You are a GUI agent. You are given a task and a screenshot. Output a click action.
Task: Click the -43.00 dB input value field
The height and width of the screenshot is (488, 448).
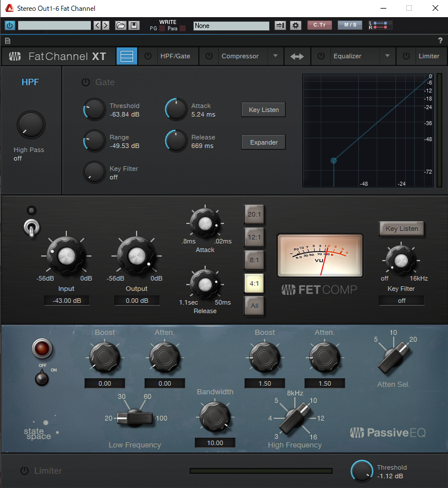[67, 301]
